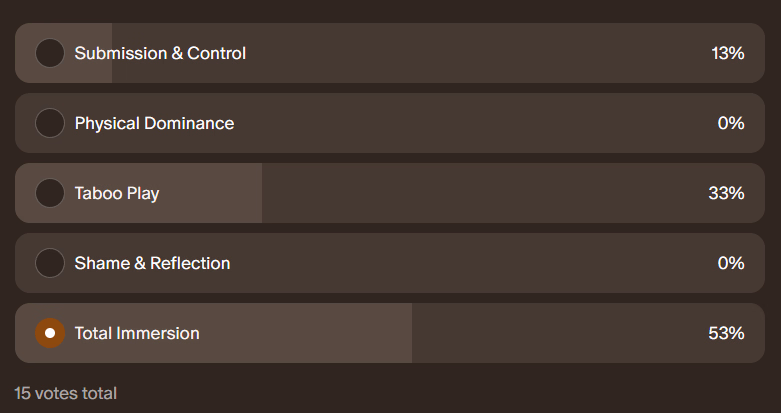Image resolution: width=781 pixels, height=413 pixels.
Task: Select the Physical Dominance radio button
Action: click(50, 123)
